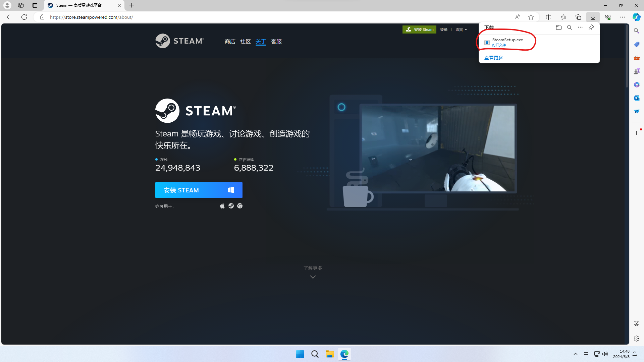The width and height of the screenshot is (644, 362).
Task: Pin the downloads panel
Action: (x=591, y=27)
